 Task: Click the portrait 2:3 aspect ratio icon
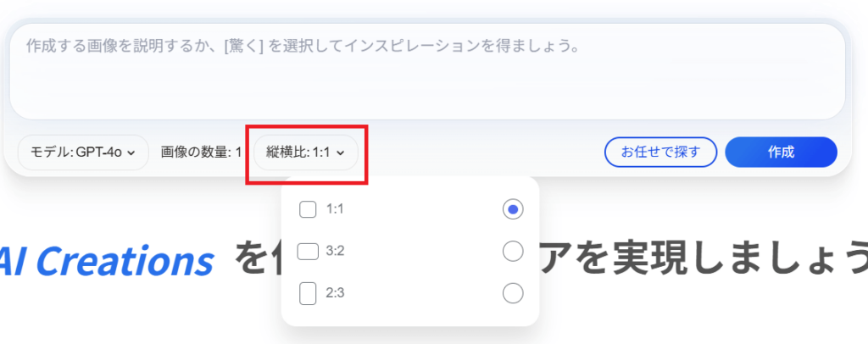(x=308, y=294)
